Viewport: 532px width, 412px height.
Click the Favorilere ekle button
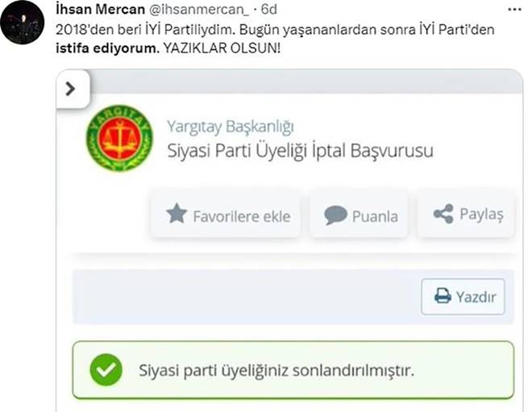[x=226, y=214]
